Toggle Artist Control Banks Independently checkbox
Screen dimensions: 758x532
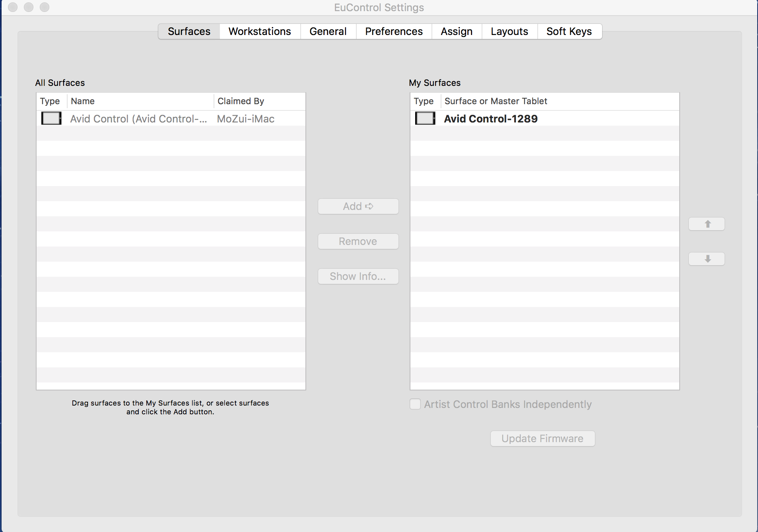click(415, 404)
